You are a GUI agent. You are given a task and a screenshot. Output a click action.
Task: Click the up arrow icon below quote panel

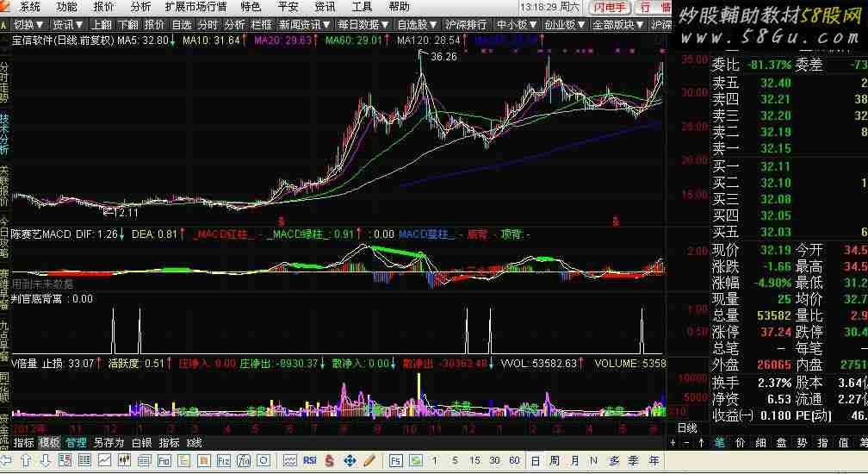click(701, 442)
